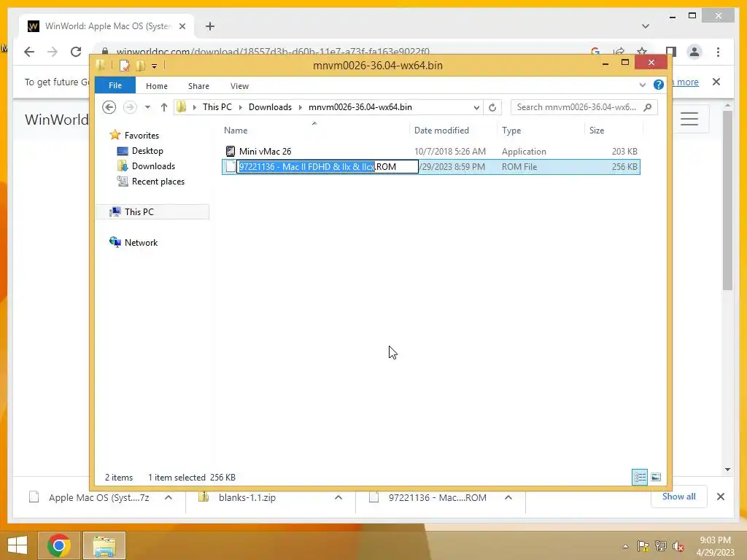Open Customize Quick Access Toolbar dropdown
Viewport: 747px width, 560px height.
[155, 66]
